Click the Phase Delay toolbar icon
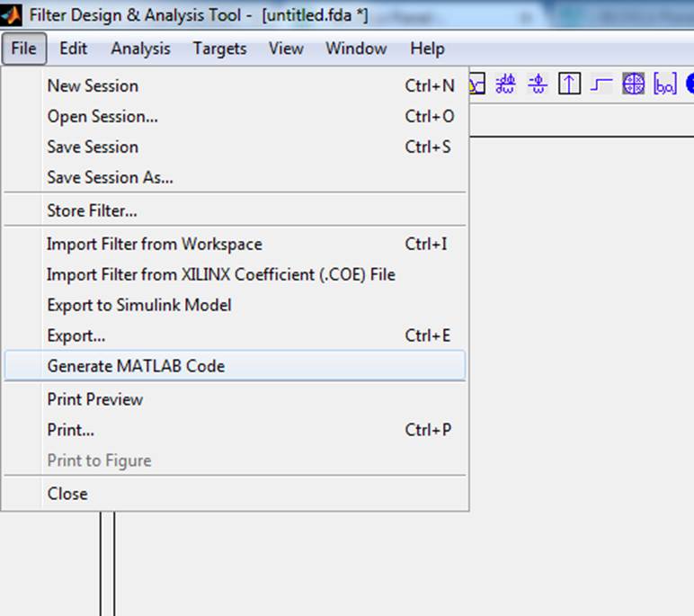The image size is (694, 616). (x=538, y=85)
